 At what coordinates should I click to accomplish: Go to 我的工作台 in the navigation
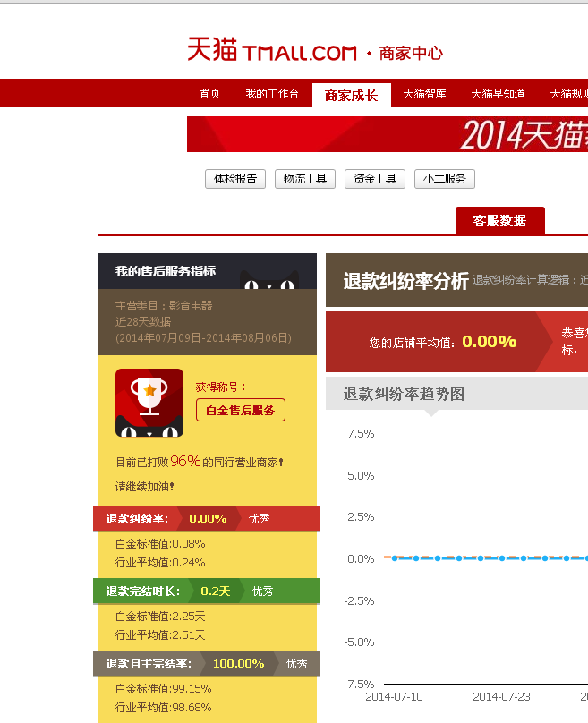[272, 94]
